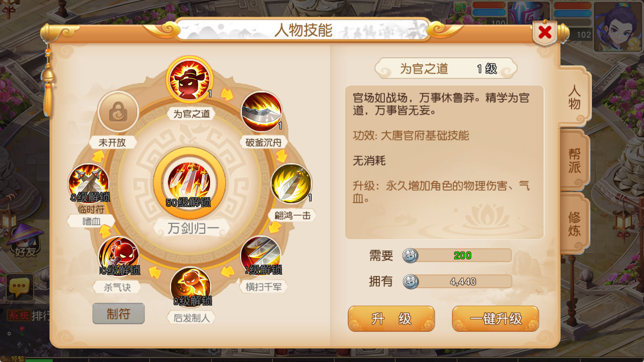Select central 万剑归一 ultimate skill

pos(189,183)
